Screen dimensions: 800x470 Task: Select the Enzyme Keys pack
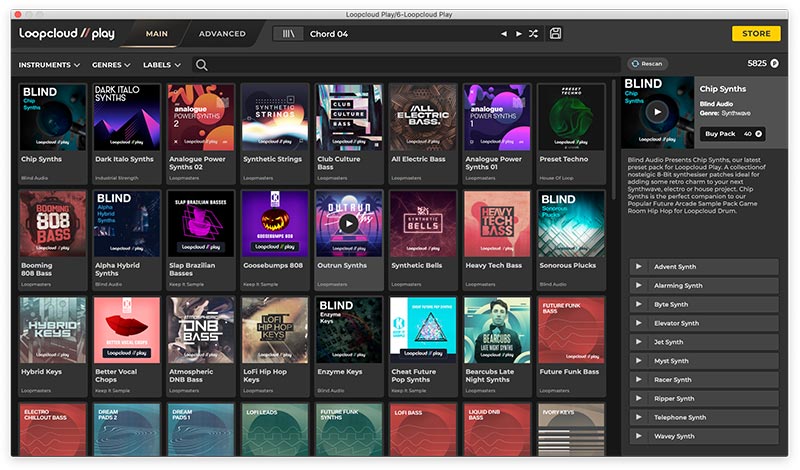[349, 346]
